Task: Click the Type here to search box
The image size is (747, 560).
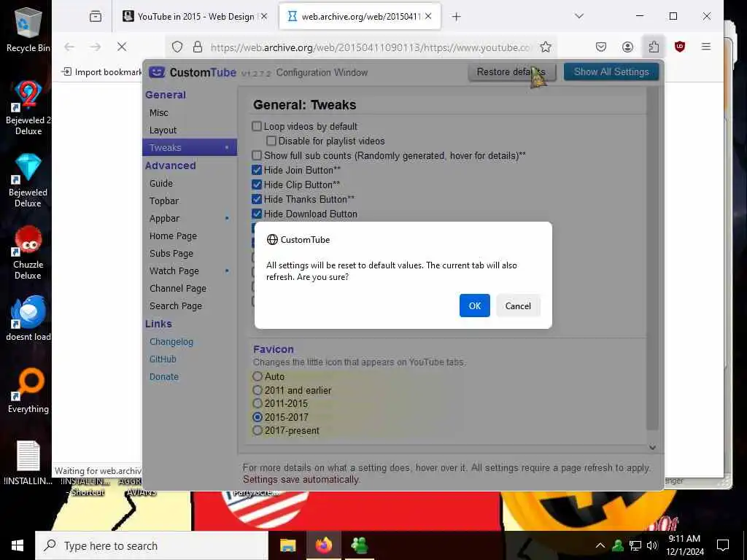Action: pyautogui.click(x=152, y=545)
